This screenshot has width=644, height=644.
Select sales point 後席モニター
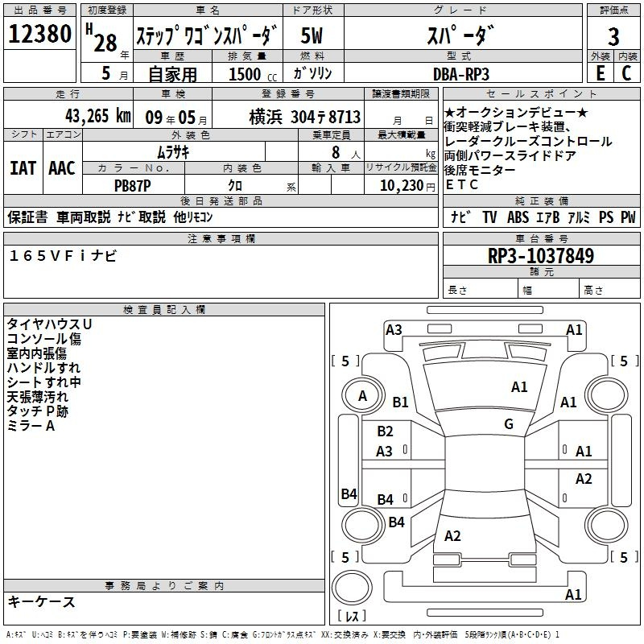pos(480,170)
